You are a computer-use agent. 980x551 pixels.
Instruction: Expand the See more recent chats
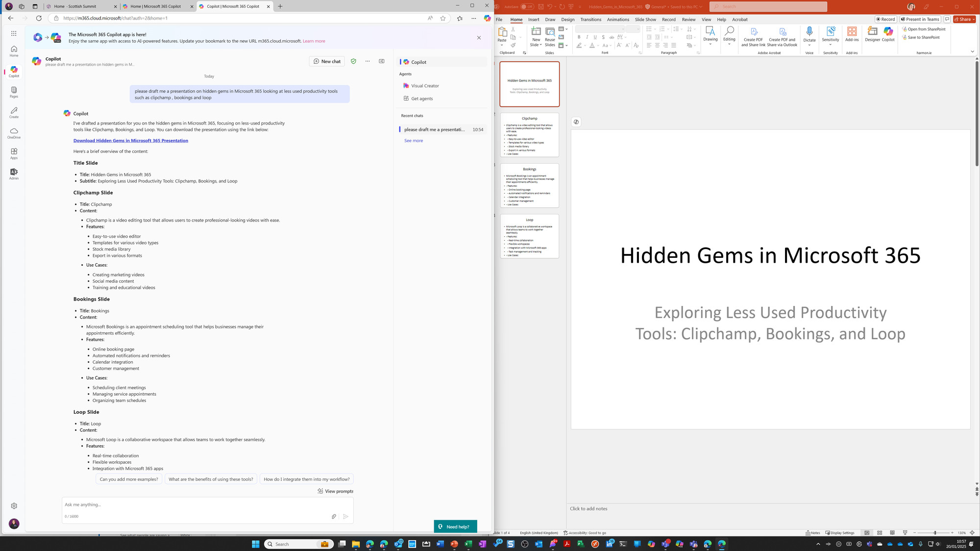(x=414, y=141)
